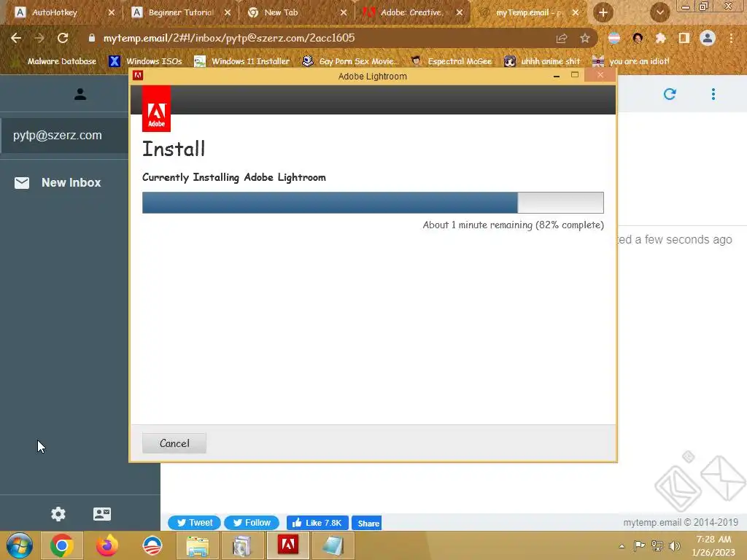The width and height of the screenshot is (747, 560).
Task: Open the tab search dropdown
Action: 659,12
